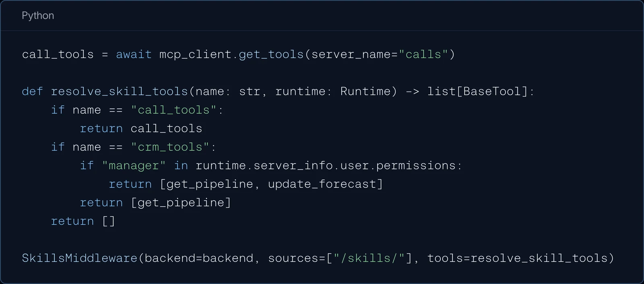Click "runtime.server_info.user.permissions" expression
Screen dimensions: 644x284
pyautogui.click(x=326, y=166)
